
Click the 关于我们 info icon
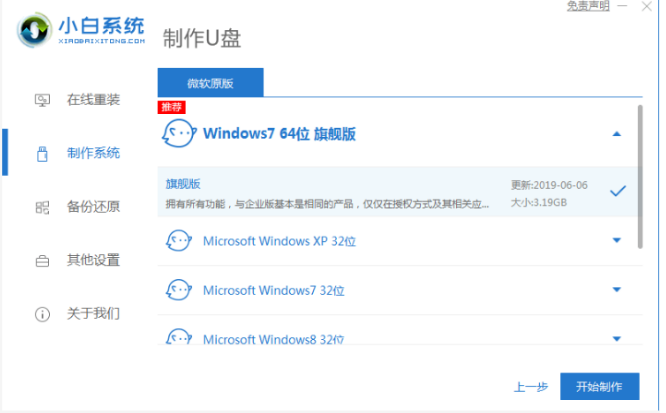tap(42, 314)
